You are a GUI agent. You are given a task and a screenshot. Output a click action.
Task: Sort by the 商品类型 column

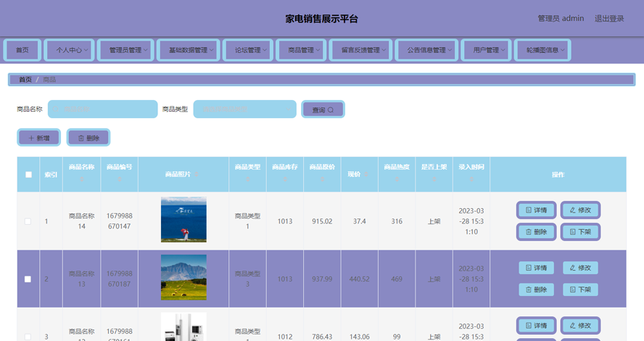[x=247, y=179]
